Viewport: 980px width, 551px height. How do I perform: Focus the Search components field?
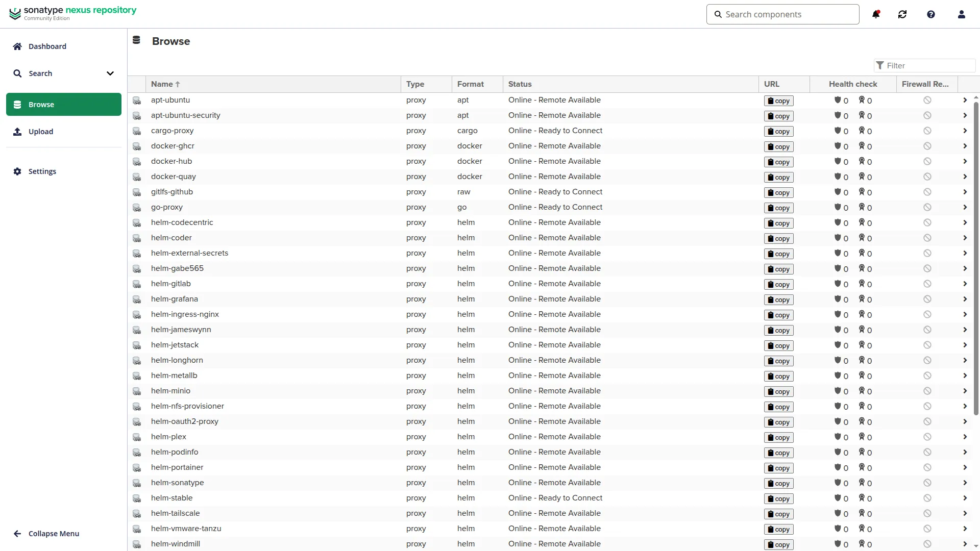(x=783, y=14)
